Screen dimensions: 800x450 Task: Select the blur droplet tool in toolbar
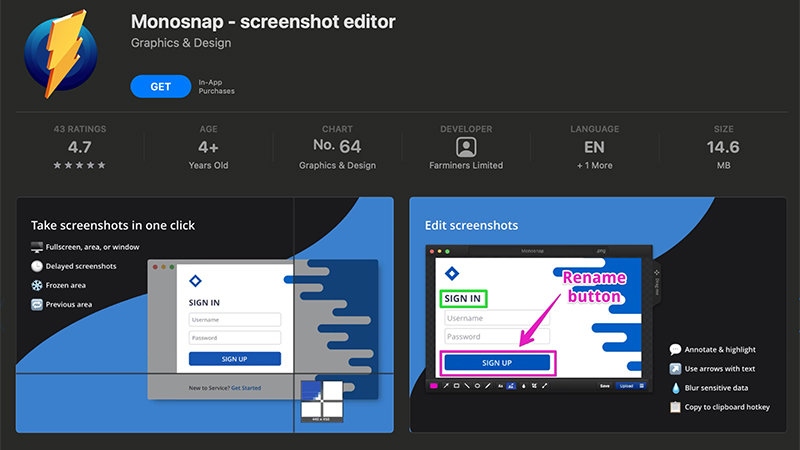(x=523, y=386)
